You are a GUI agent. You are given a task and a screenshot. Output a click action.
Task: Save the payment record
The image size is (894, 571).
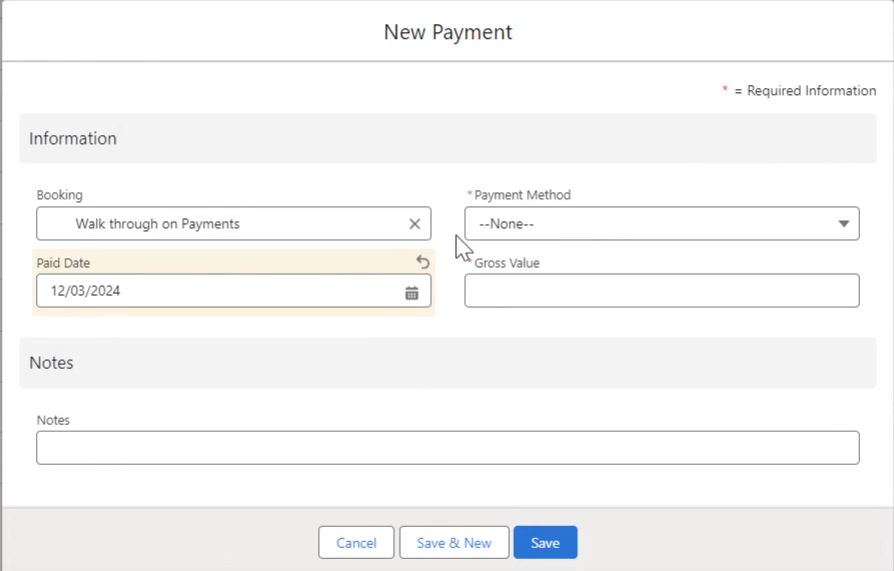545,542
